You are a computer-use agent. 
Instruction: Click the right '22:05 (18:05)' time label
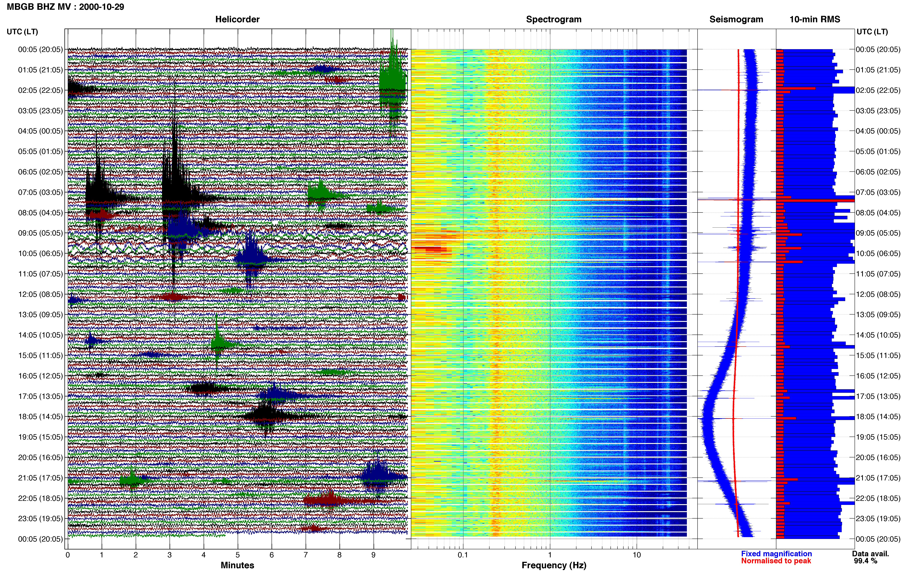coord(878,498)
